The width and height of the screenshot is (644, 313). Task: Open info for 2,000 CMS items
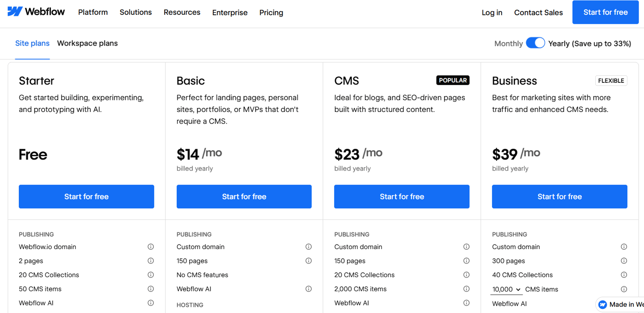pos(466,289)
